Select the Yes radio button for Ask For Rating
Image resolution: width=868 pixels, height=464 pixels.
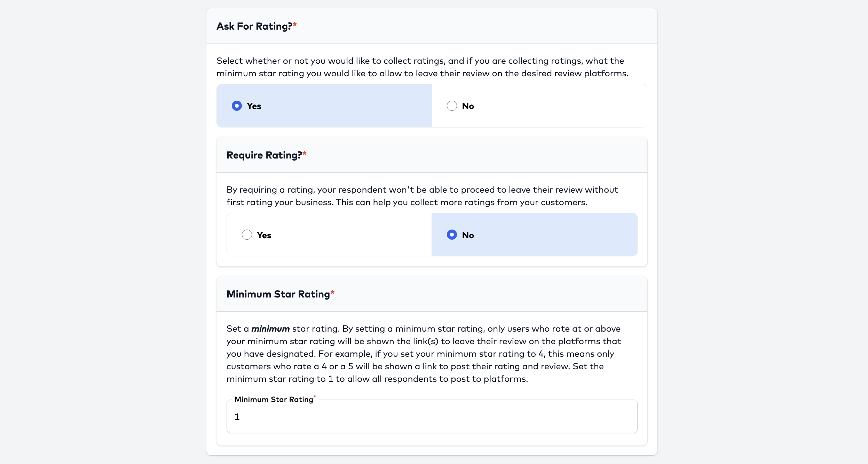[x=237, y=106]
